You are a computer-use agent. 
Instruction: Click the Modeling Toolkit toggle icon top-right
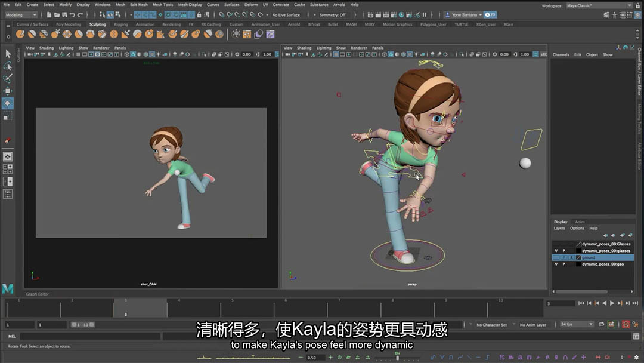tap(606, 15)
